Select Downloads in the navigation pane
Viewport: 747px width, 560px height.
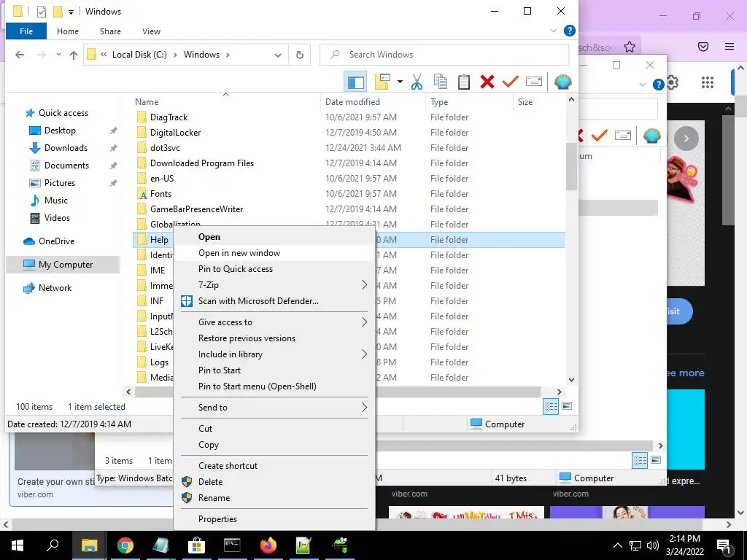click(x=66, y=148)
